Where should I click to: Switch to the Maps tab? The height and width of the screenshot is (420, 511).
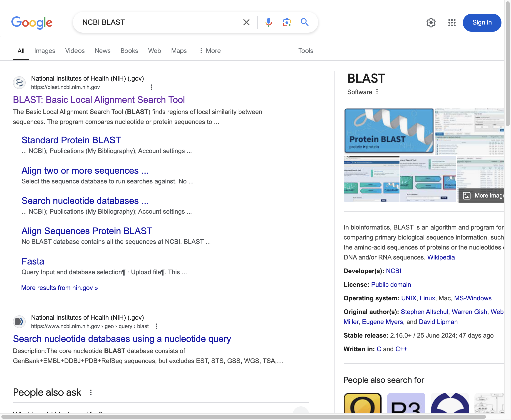(179, 51)
